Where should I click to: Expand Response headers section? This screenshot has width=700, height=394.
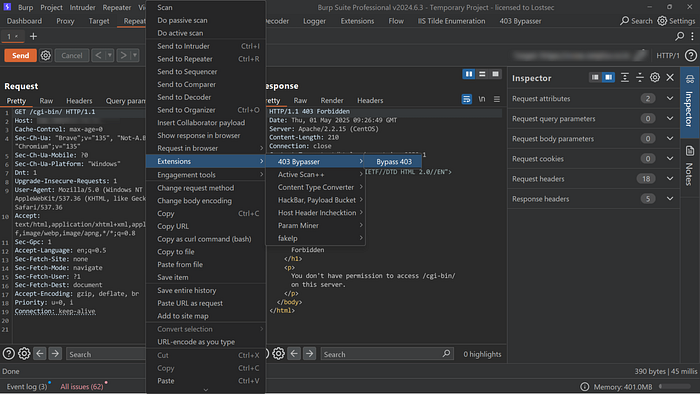670,199
